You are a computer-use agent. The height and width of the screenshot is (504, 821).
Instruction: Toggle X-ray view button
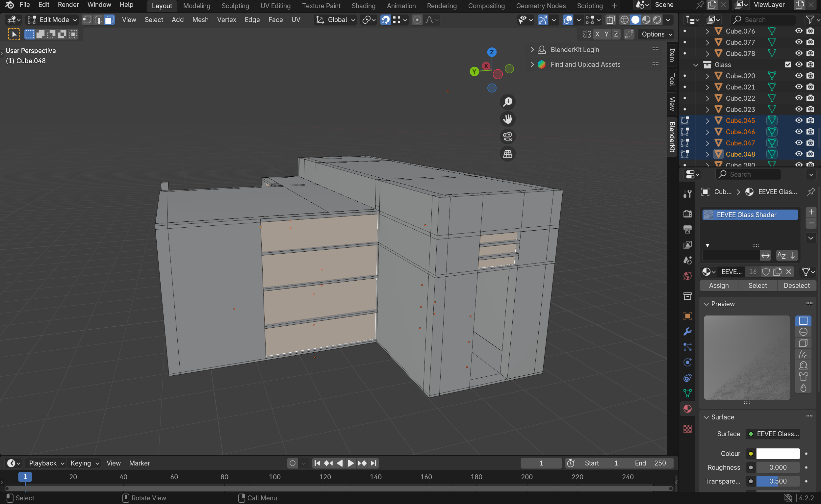[610, 20]
